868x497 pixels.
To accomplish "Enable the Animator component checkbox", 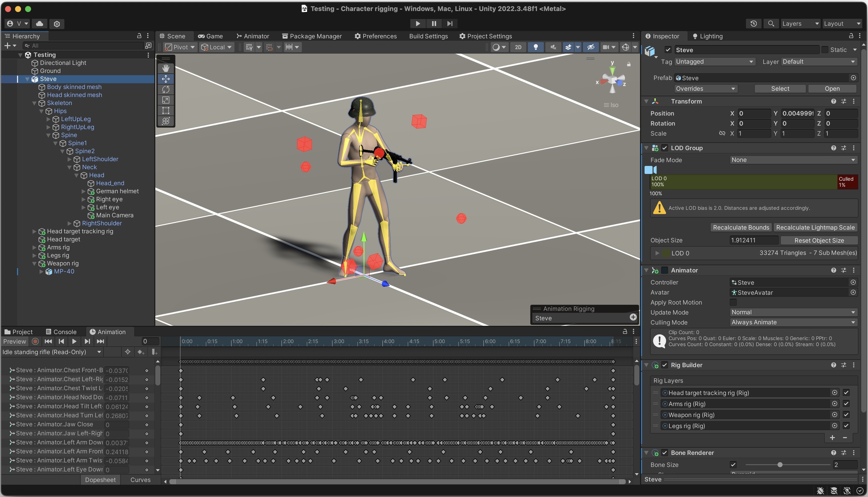I will point(664,270).
